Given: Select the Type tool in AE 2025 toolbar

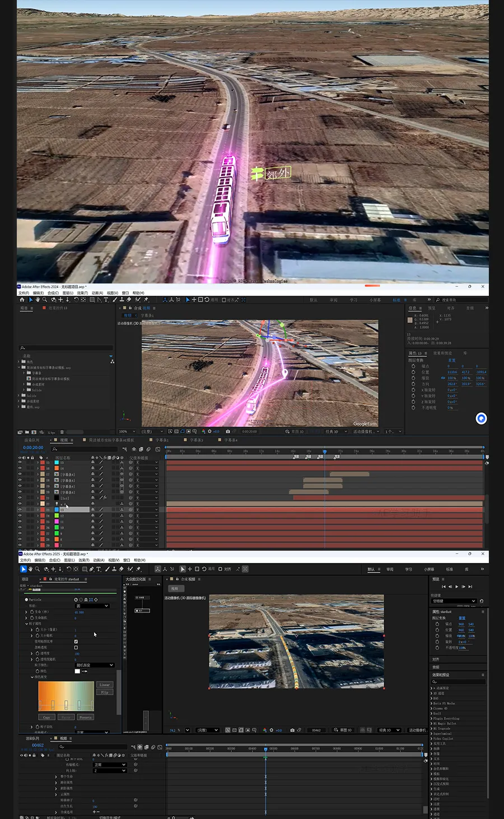Looking at the screenshot, I should (99, 569).
